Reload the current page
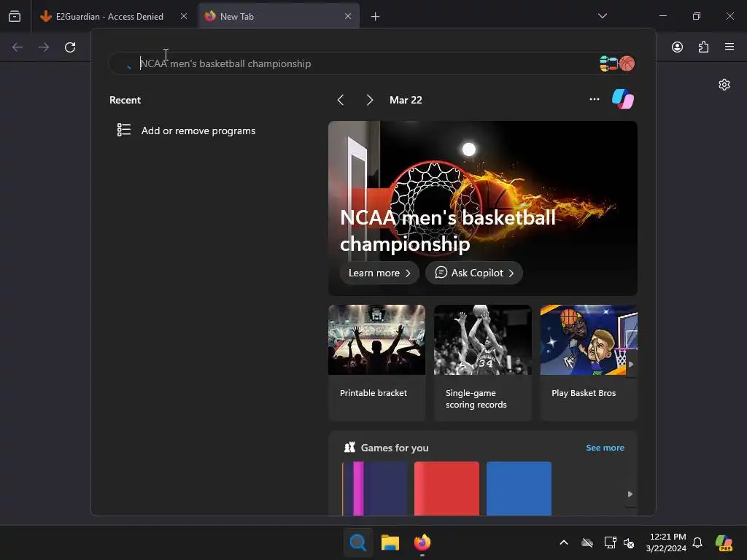 [x=70, y=47]
